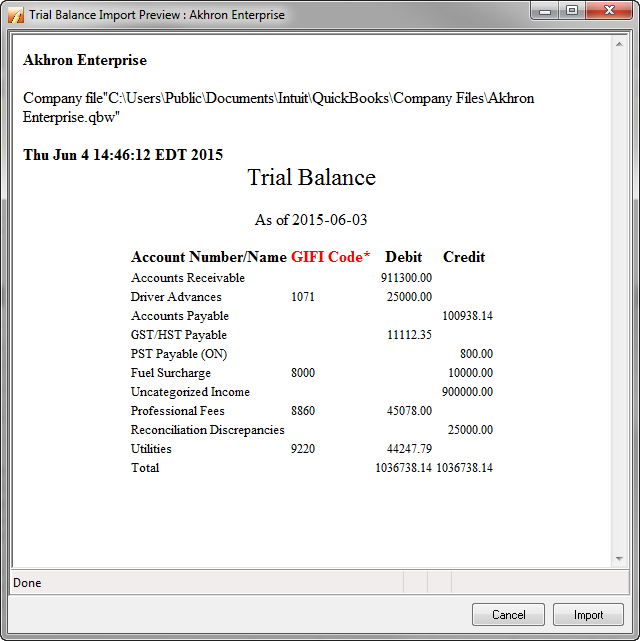Select the 'Utilities' account name
Viewport: 640px width, 641px height.
point(151,449)
